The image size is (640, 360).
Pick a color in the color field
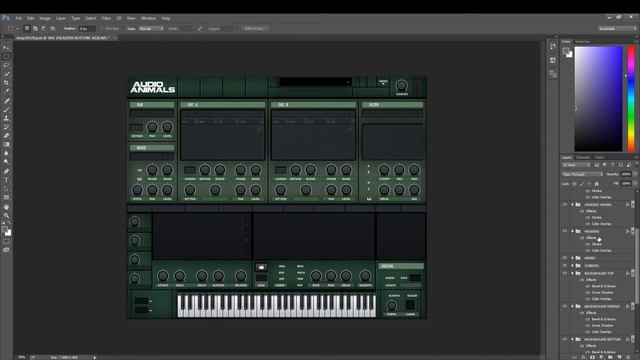point(598,98)
